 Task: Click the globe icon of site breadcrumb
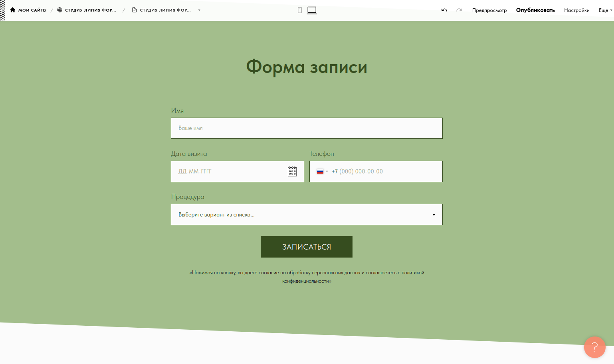click(60, 10)
